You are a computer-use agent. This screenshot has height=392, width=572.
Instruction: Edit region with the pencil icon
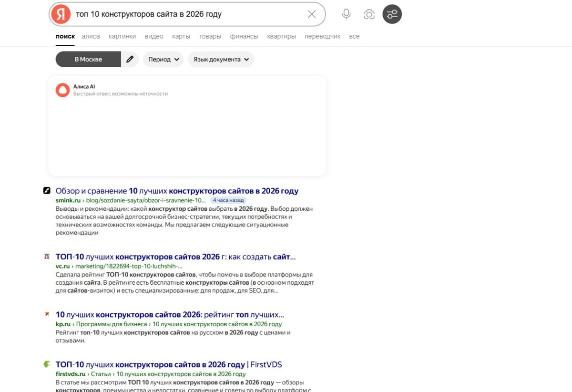130,59
